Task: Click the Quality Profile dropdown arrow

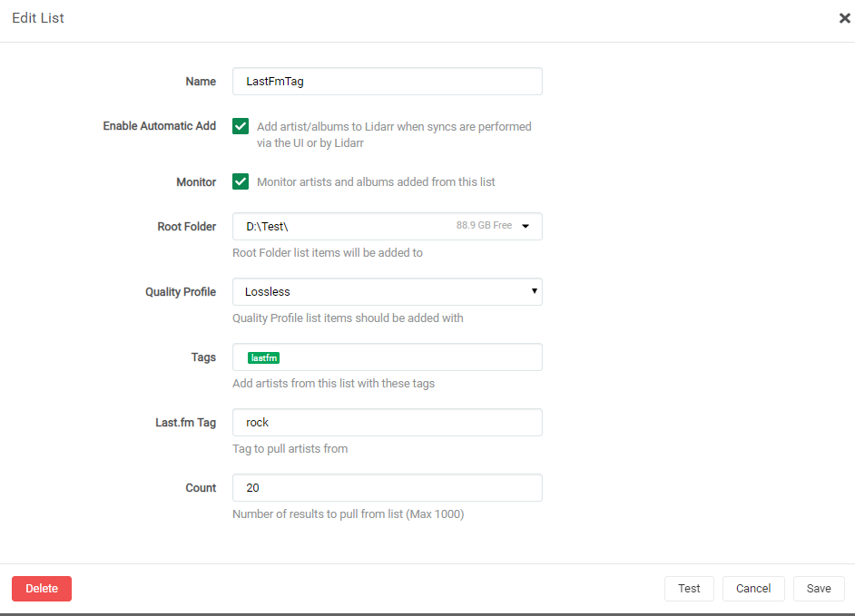Action: pos(535,292)
